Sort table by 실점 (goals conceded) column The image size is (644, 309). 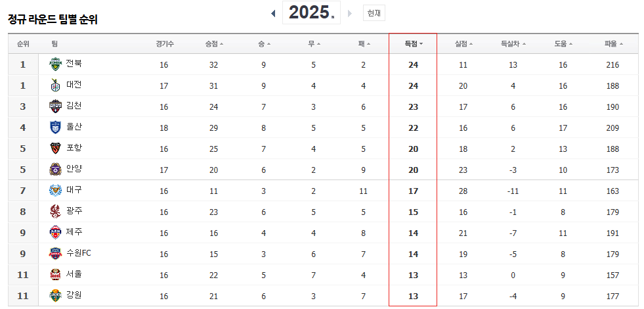tap(463, 44)
